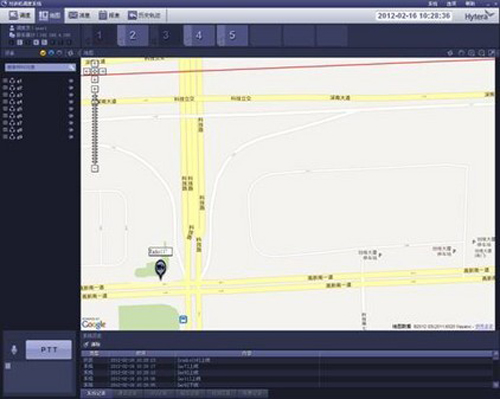This screenshot has height=399, width=500.
Task: Click the device search input field
Action: pos(40,67)
